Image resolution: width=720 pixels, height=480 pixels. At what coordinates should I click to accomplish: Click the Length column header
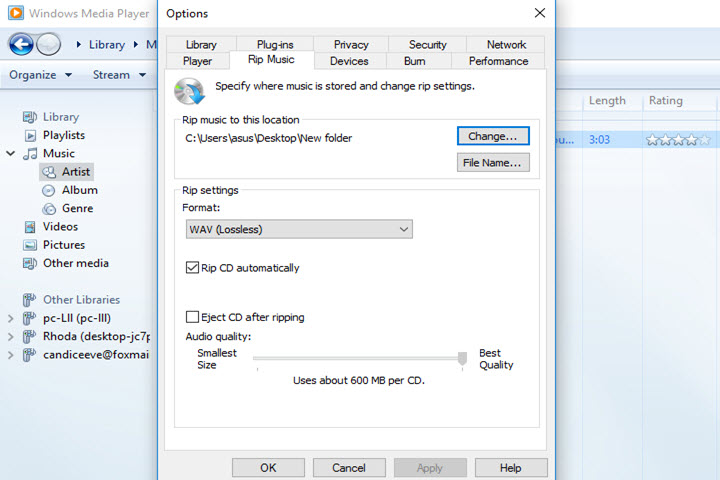607,101
